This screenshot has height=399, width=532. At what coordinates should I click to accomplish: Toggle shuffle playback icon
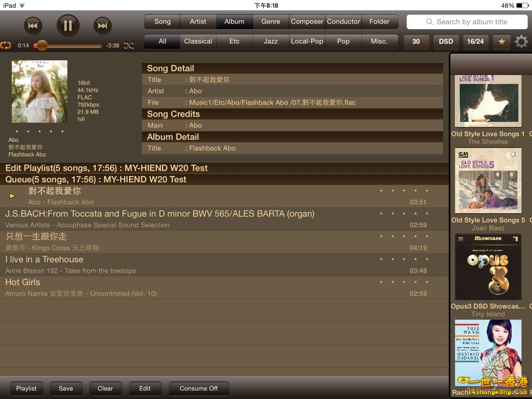(129, 45)
